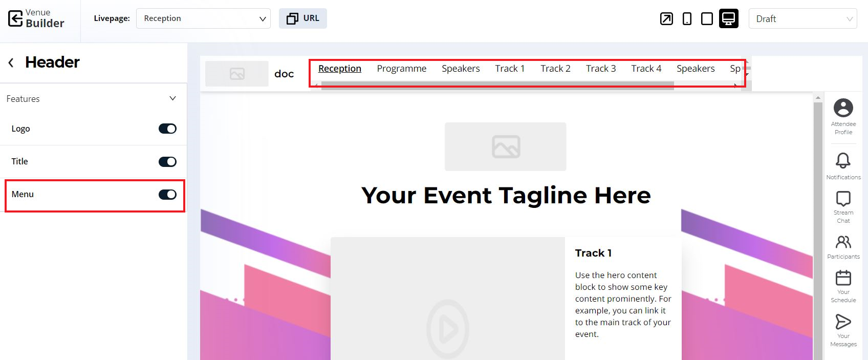Image resolution: width=868 pixels, height=360 pixels.
Task: Click the Venue Builder back arrow logo
Action: click(x=15, y=18)
